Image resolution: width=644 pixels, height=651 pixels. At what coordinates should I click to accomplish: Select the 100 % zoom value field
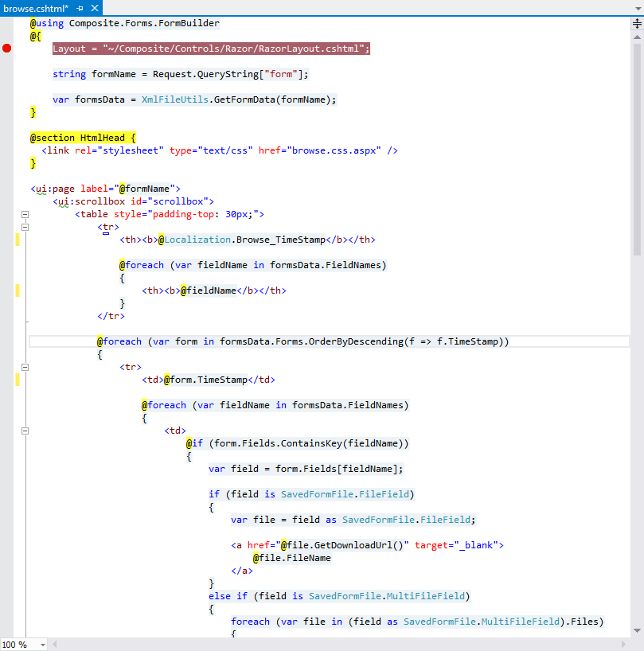16,643
